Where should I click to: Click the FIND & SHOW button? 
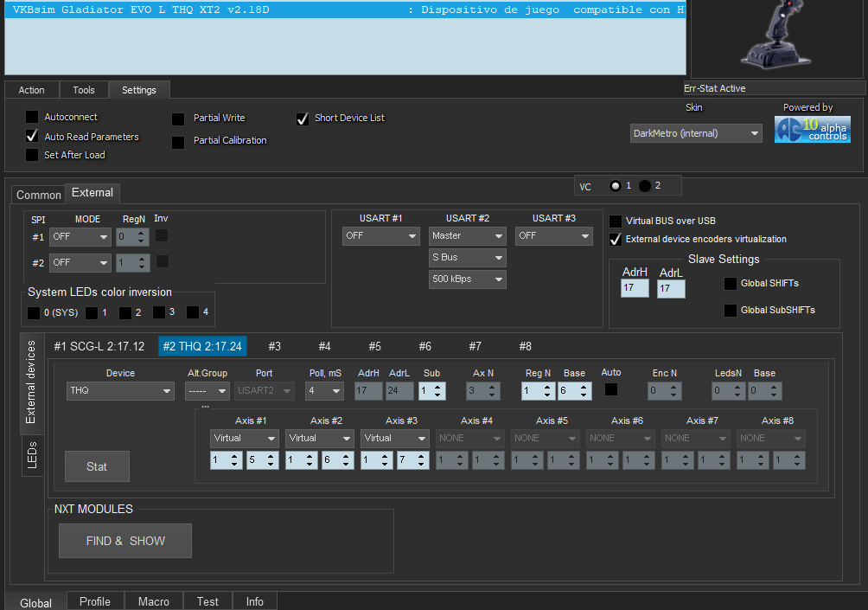click(x=125, y=541)
